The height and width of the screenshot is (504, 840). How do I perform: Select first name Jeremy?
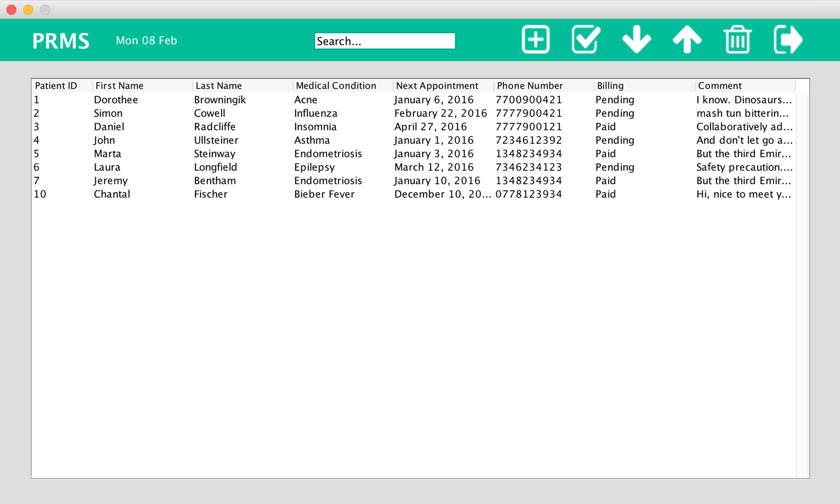(x=110, y=181)
